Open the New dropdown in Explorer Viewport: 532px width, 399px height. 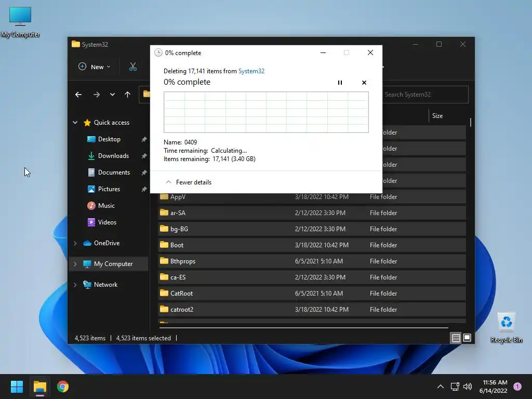(95, 67)
